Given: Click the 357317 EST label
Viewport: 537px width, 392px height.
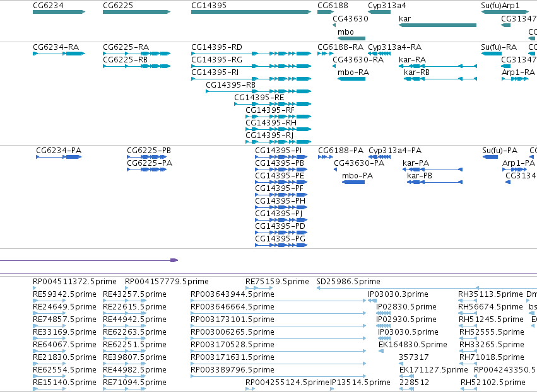Looking at the screenshot, I should [x=414, y=357].
